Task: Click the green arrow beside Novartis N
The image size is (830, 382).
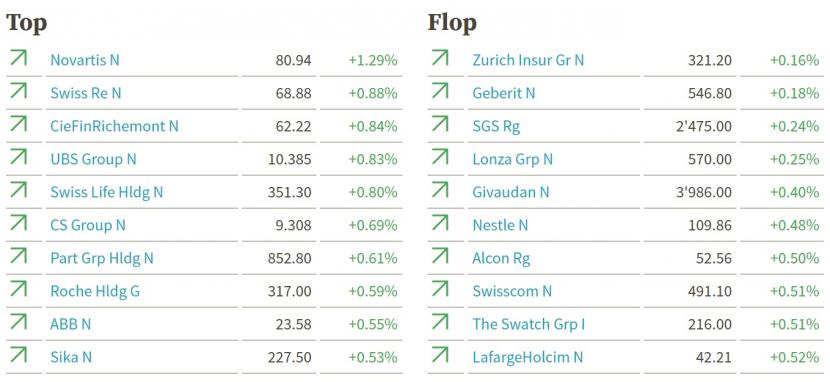Action: pyautogui.click(x=19, y=57)
